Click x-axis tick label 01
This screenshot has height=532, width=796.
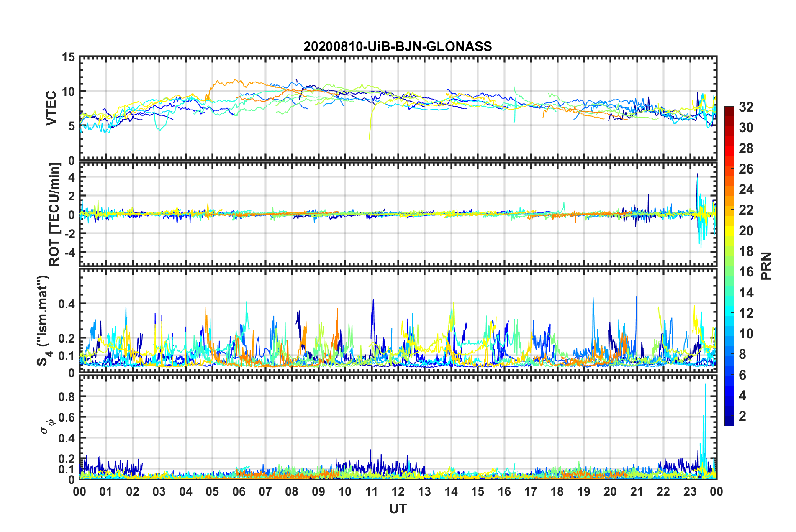coord(106,491)
